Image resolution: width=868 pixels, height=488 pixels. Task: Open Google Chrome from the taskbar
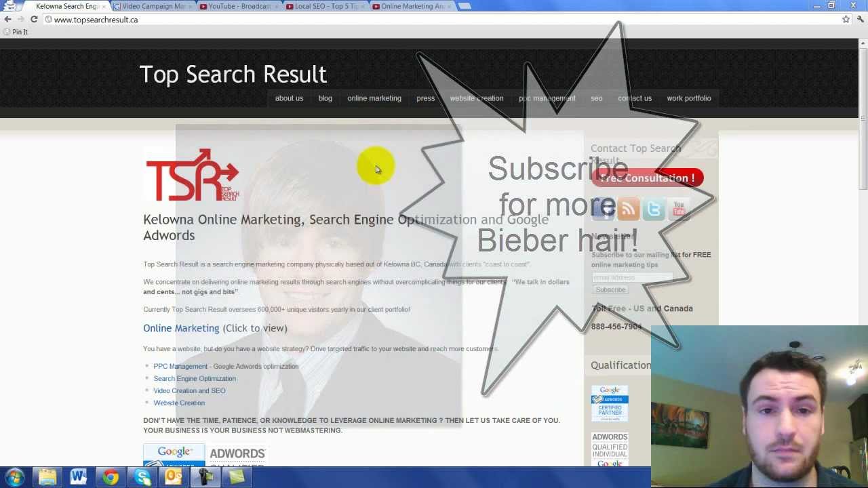coord(111,477)
